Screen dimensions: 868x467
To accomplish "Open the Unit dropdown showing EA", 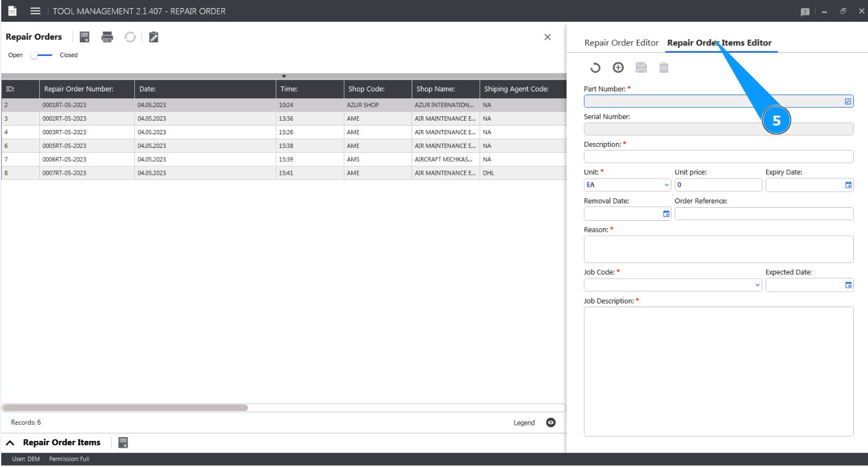I will 627,185.
